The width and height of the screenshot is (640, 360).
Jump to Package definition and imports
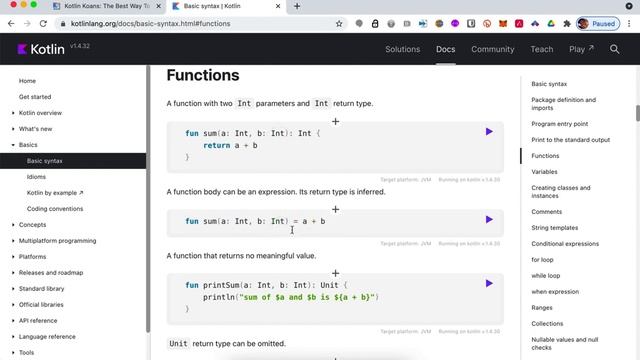click(563, 104)
